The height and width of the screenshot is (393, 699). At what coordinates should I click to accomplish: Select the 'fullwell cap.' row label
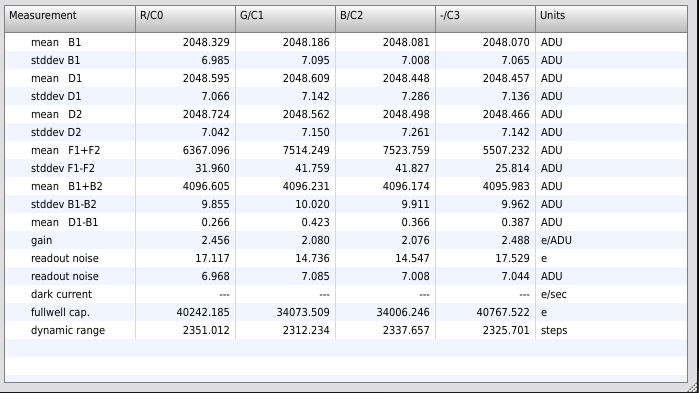pos(60,312)
